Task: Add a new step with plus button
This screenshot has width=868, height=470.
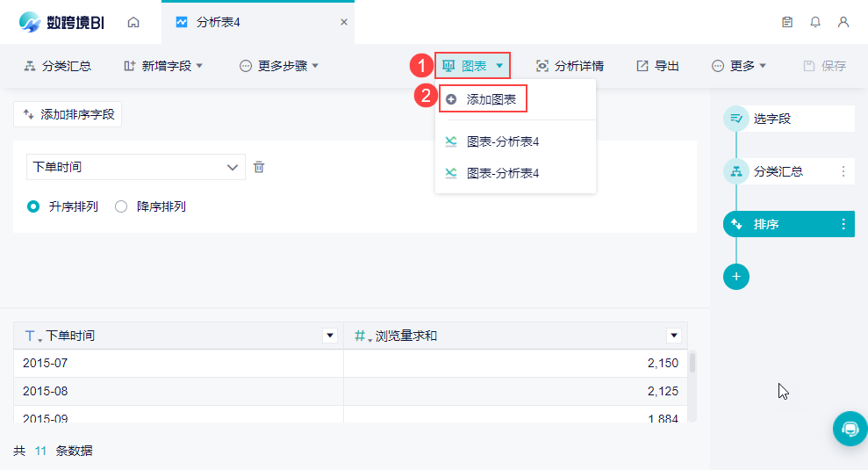Action: tap(736, 277)
